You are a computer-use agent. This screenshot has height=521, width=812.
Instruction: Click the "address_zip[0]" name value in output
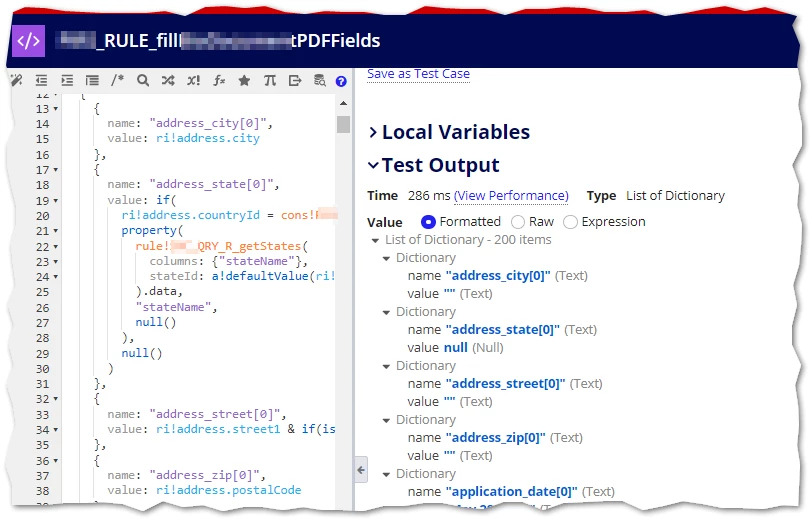(x=496, y=438)
